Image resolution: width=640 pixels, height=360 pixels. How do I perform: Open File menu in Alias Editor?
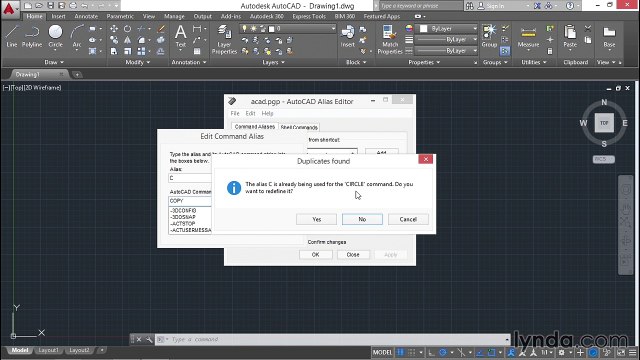coord(235,113)
